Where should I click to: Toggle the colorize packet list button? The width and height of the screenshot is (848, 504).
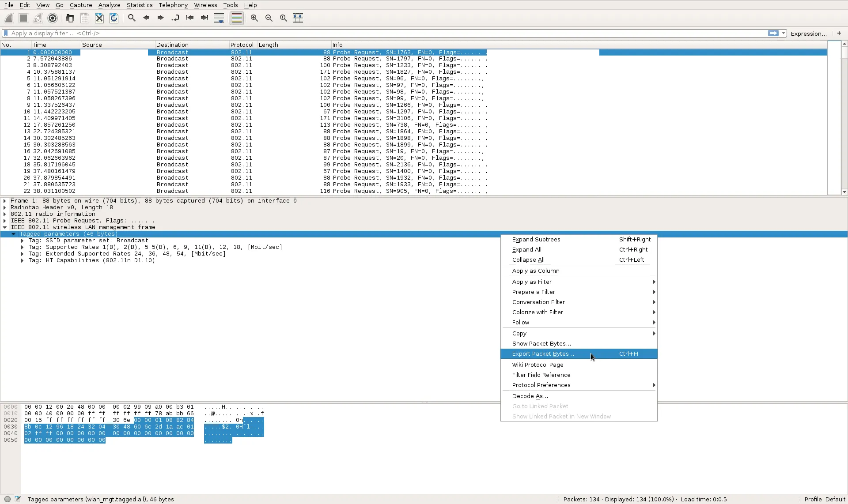[x=237, y=18]
